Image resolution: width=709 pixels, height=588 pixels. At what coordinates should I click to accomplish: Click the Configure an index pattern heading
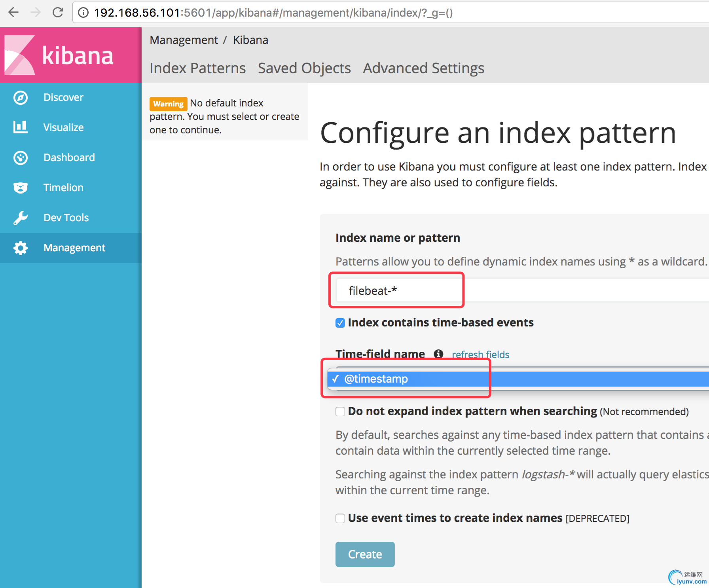point(498,133)
